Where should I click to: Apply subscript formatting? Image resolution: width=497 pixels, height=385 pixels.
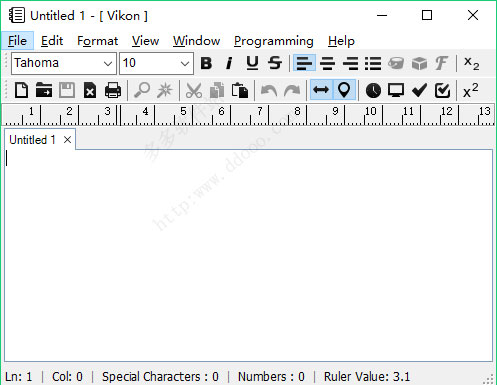[x=471, y=63]
